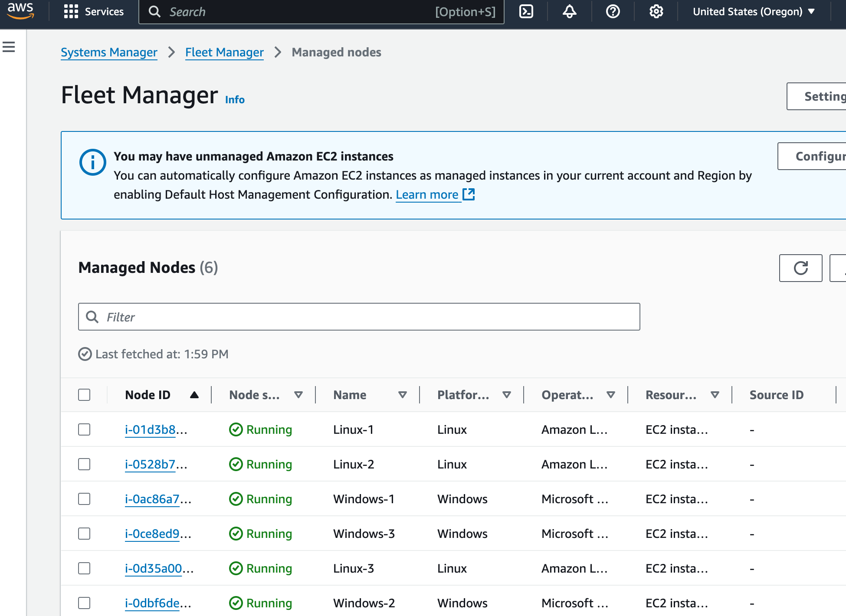The width and height of the screenshot is (846, 616).
Task: Open the Platform column filter dropdown
Action: point(507,395)
